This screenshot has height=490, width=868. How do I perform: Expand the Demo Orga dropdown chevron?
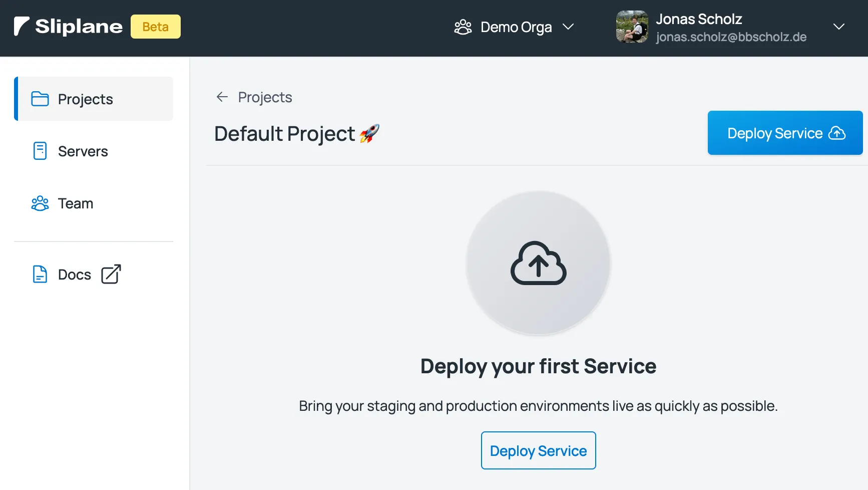(568, 27)
